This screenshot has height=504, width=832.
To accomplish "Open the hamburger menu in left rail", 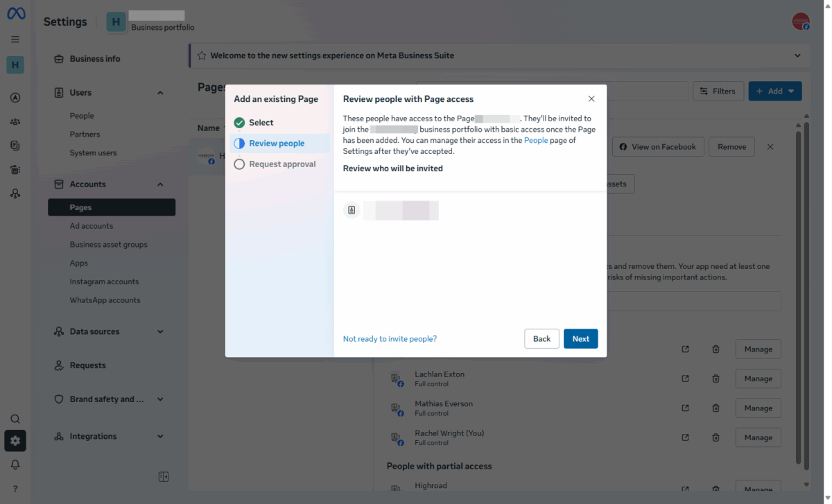I will coord(15,40).
